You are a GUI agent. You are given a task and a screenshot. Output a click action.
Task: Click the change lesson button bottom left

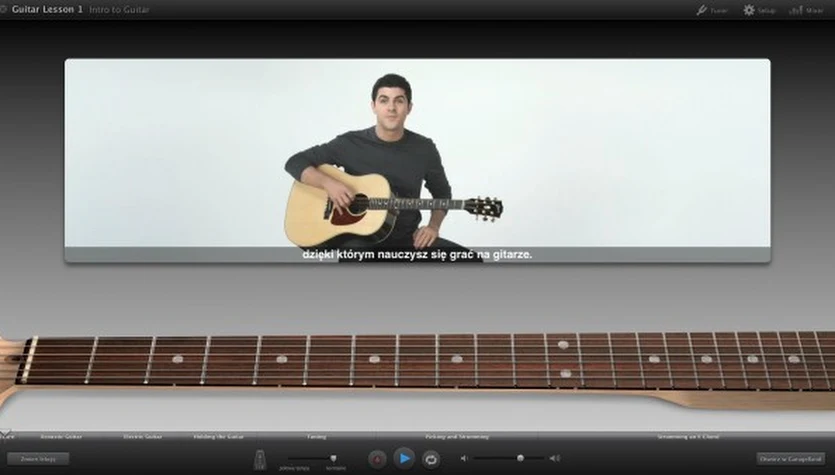click(x=39, y=458)
